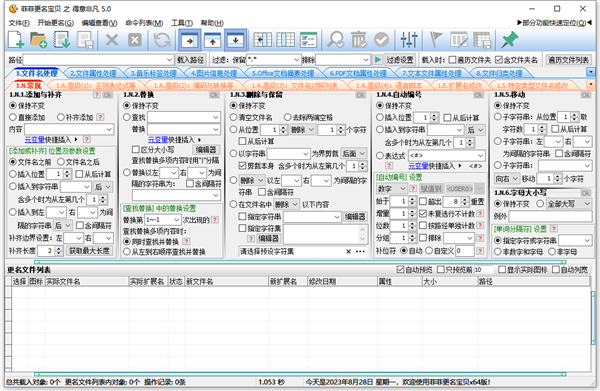
Task: Click the 载入路径 button
Action: click(191, 60)
